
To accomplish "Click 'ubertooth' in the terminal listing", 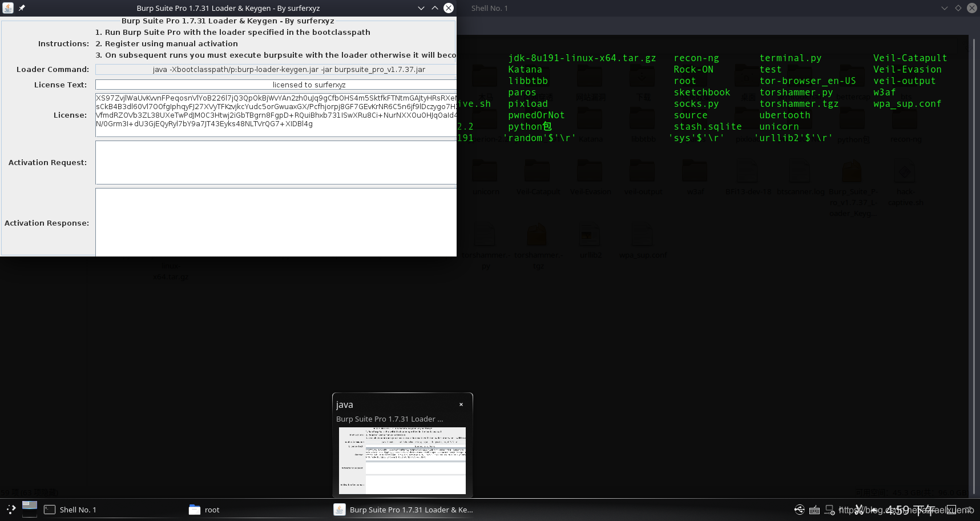I will coord(785,115).
